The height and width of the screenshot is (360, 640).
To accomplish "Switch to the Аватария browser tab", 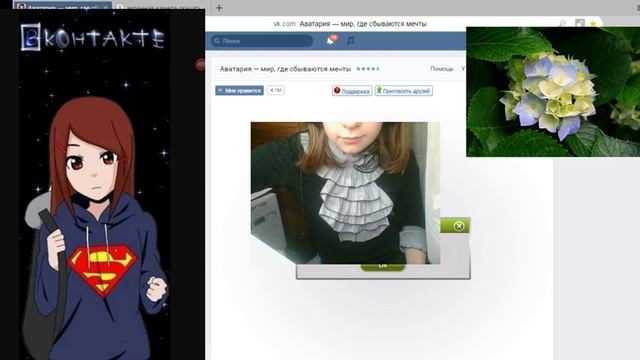I will 62,6.
